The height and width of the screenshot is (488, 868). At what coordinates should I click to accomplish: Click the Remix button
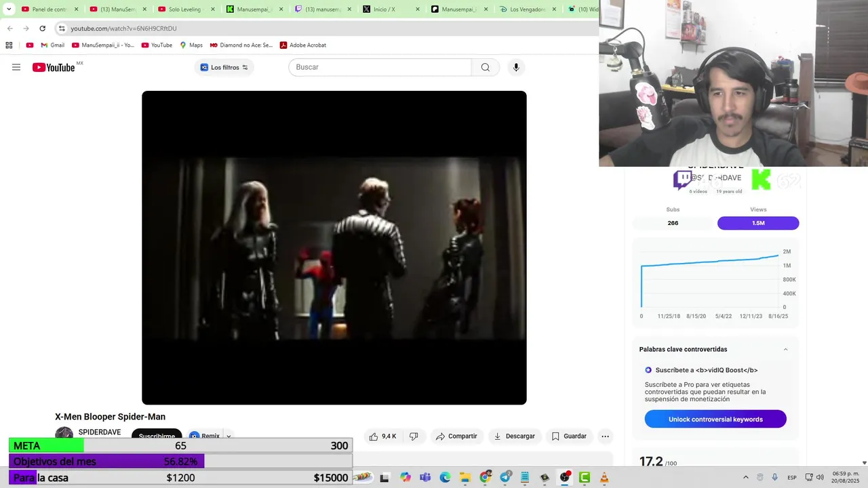(x=205, y=436)
